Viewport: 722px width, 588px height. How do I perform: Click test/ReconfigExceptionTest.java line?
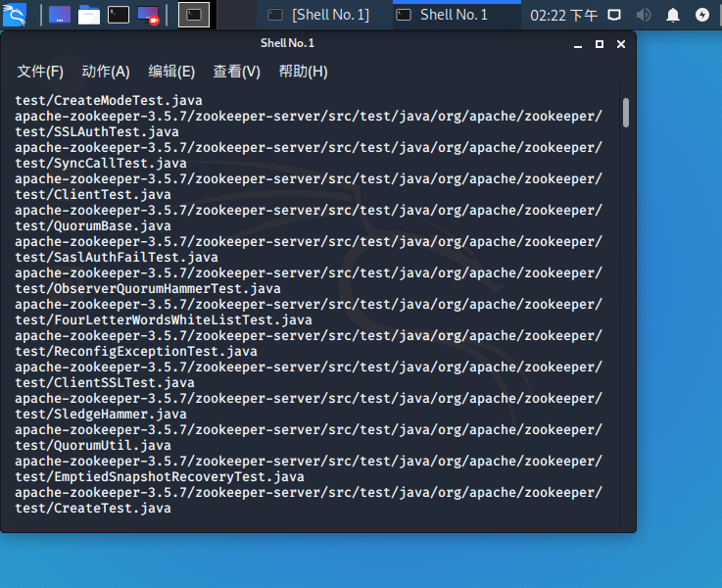(136, 351)
